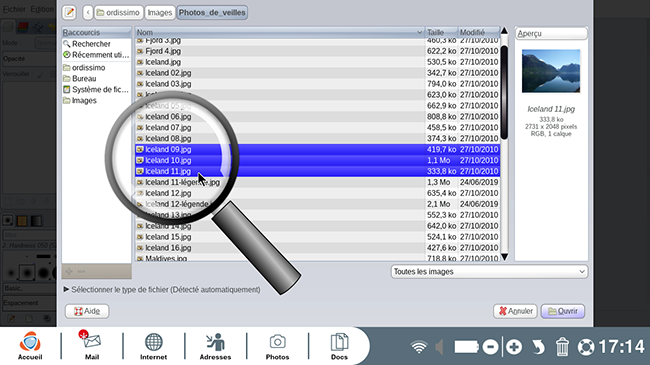Click the remove bookmark minus icon
The height and width of the screenshot is (365, 650).
[x=81, y=271]
